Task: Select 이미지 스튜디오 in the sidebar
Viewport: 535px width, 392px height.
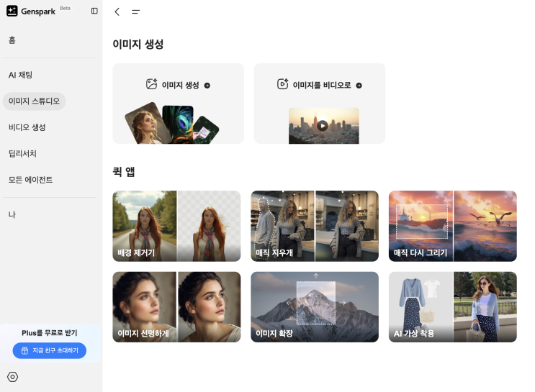Action: tap(34, 101)
